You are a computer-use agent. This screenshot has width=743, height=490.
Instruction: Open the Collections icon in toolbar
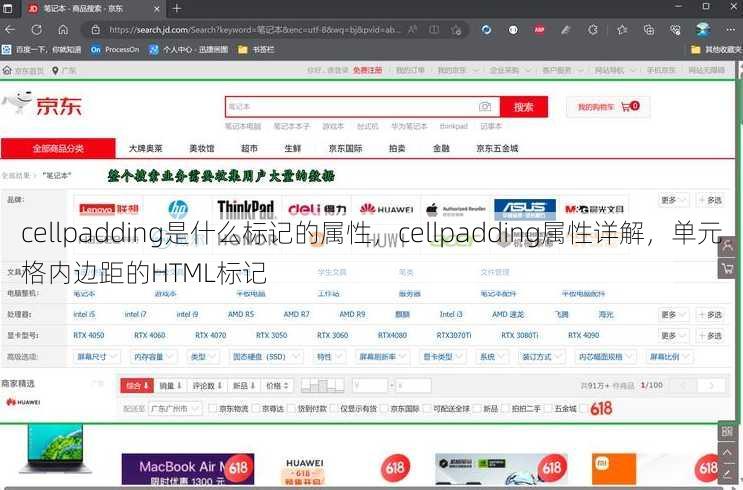(x=649, y=29)
